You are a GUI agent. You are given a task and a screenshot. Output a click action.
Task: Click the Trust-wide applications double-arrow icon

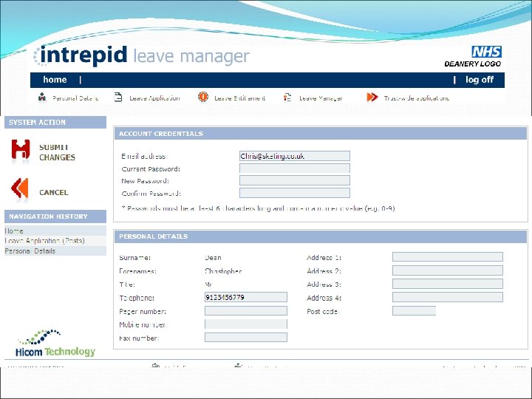pos(372,98)
